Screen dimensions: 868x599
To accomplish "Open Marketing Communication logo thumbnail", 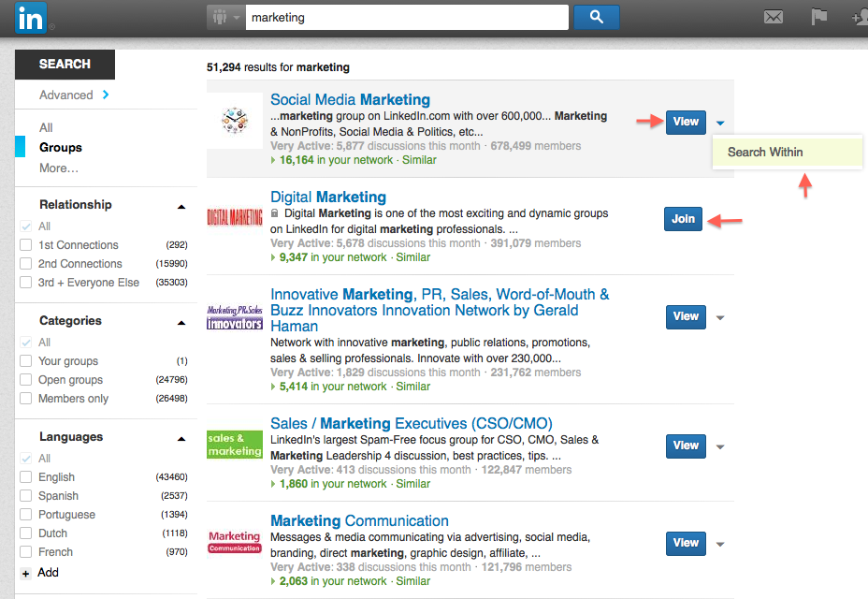I will click(235, 541).
